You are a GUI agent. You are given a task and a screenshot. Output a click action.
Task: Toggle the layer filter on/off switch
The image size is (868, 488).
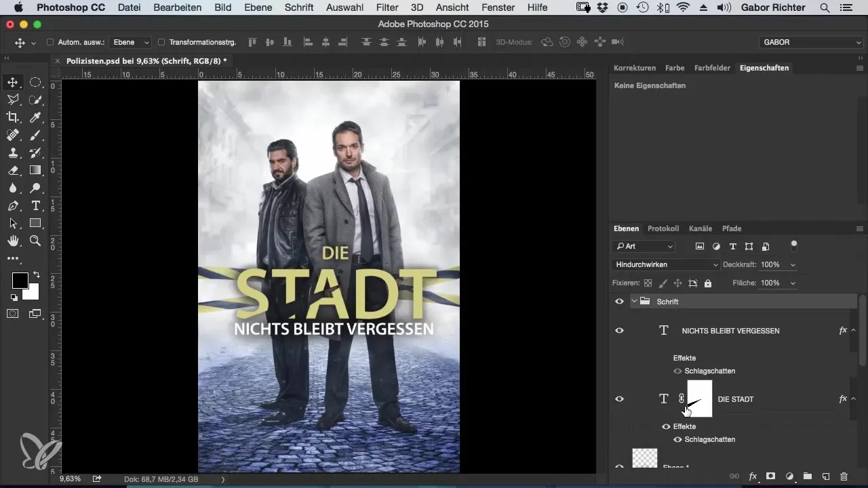(794, 245)
